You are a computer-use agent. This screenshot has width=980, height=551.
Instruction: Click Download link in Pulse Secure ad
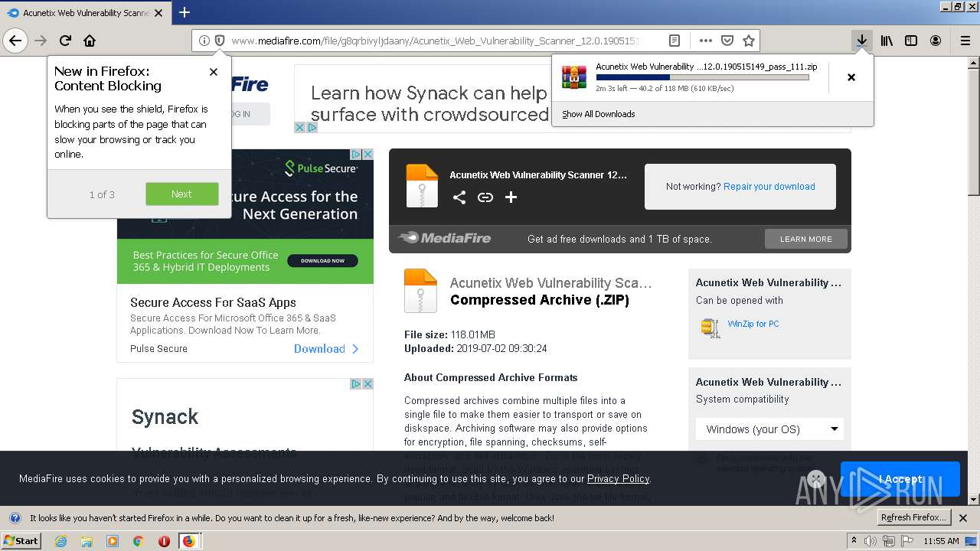(x=326, y=348)
